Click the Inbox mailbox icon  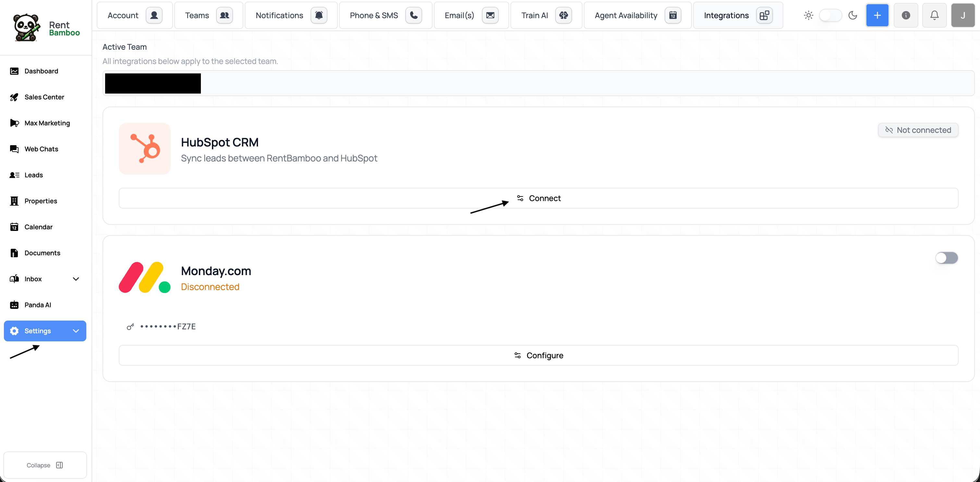coord(14,279)
